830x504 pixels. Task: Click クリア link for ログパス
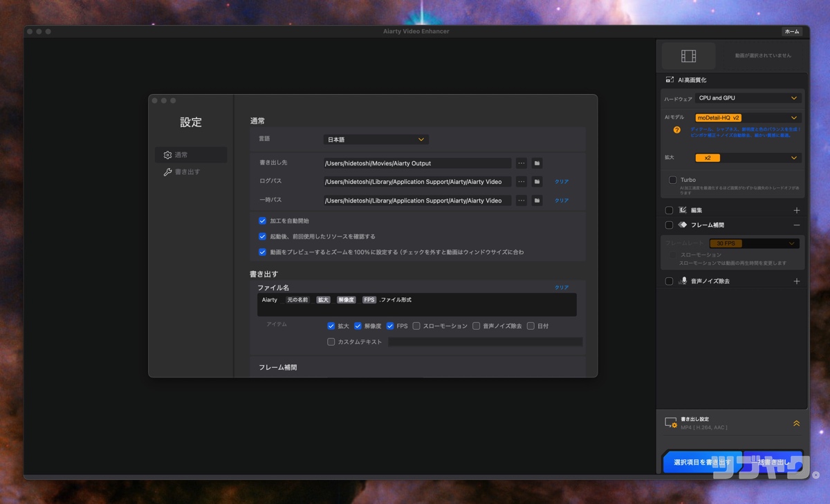tap(562, 182)
